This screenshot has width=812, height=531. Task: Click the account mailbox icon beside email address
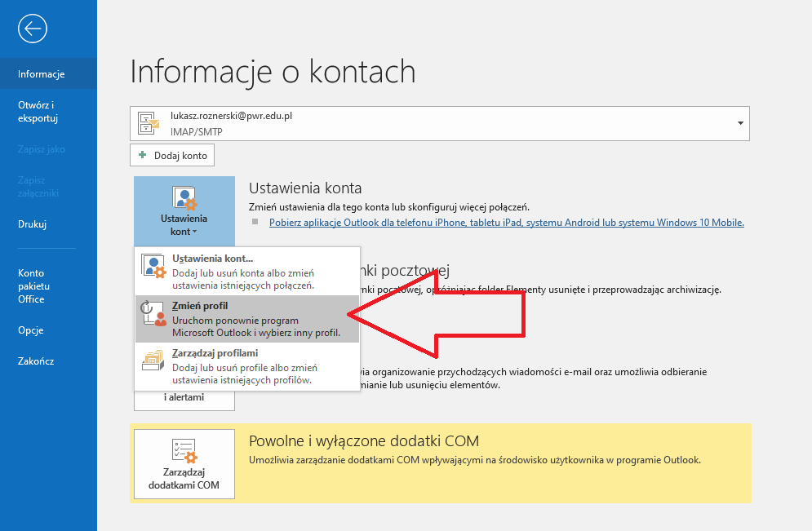click(149, 123)
